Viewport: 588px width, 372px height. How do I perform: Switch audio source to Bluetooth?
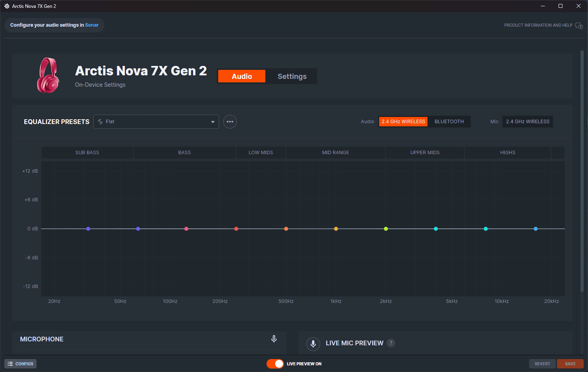tap(449, 122)
